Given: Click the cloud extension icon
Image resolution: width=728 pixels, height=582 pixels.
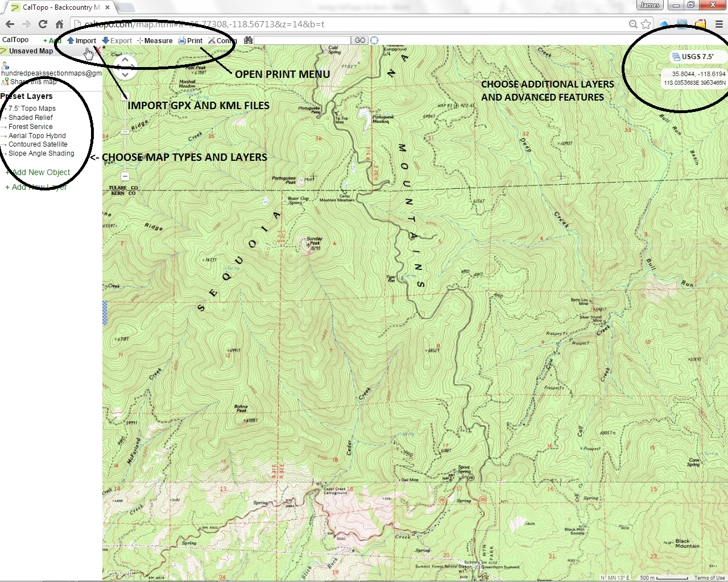Looking at the screenshot, I should [x=664, y=24].
